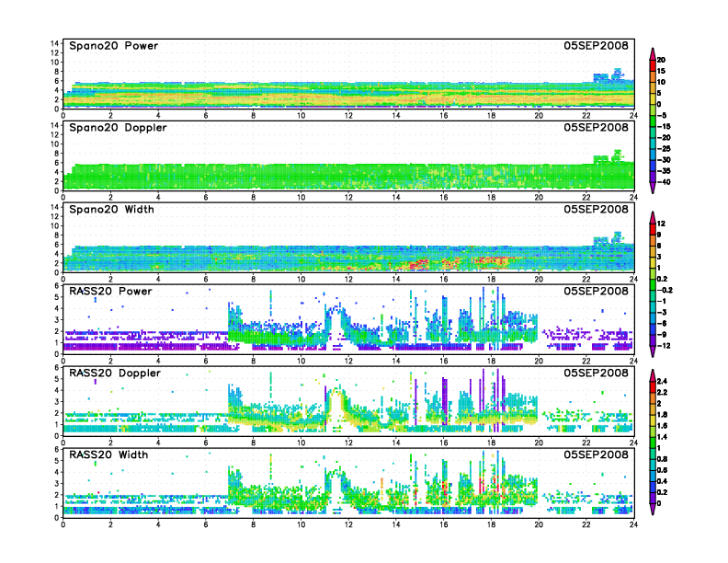Screen dimensions: 728x563
Task: Click the purple bottom arrow below -40 colorbar label
Action: (x=652, y=189)
